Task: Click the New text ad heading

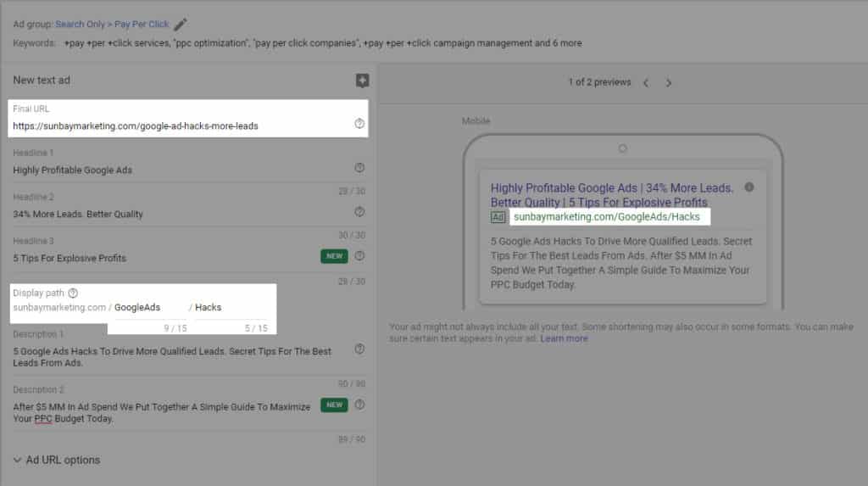Action: point(42,81)
